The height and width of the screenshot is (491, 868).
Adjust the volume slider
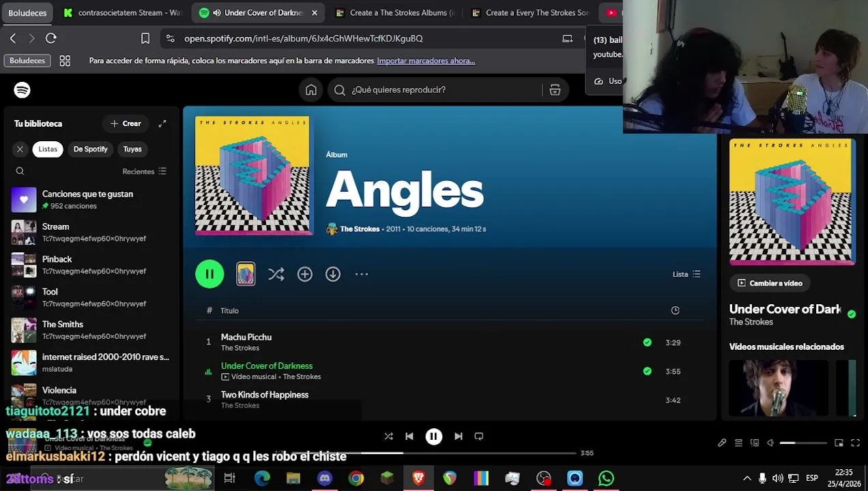click(x=803, y=443)
